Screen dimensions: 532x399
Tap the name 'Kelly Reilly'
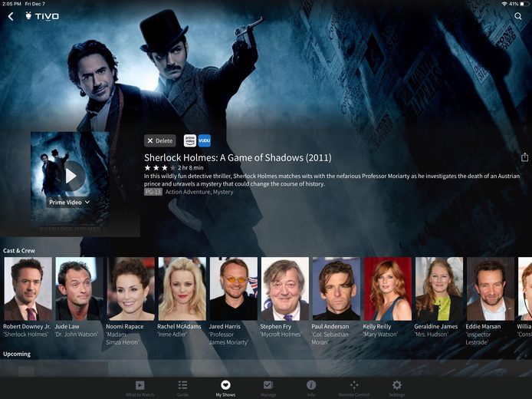[x=377, y=326]
